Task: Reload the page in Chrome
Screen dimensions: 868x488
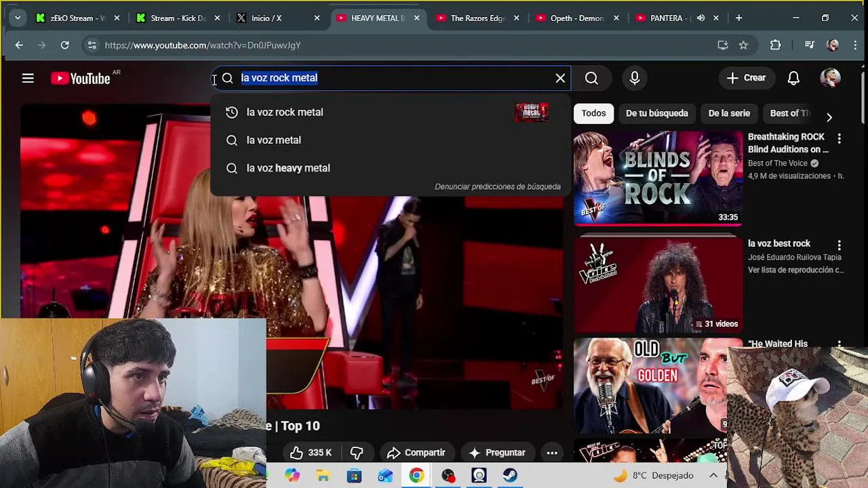Action: click(64, 45)
